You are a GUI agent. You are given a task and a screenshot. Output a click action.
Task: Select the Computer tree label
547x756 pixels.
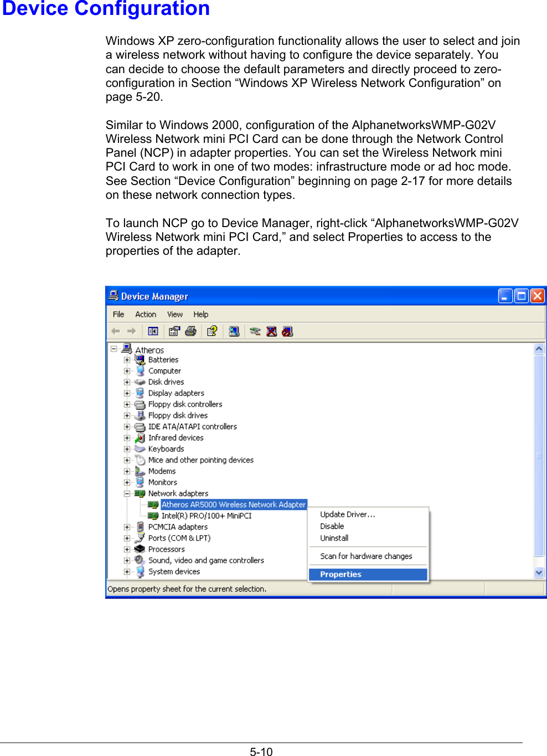[164, 371]
